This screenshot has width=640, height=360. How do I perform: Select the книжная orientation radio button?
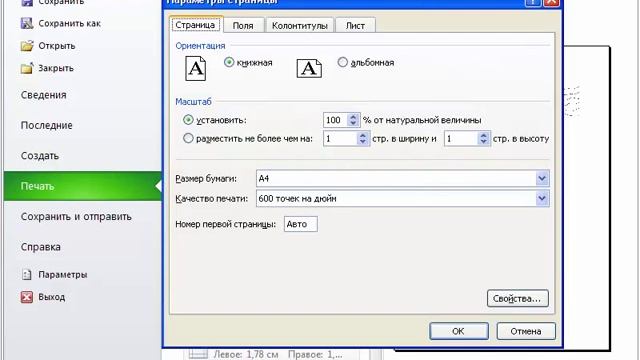[229, 62]
